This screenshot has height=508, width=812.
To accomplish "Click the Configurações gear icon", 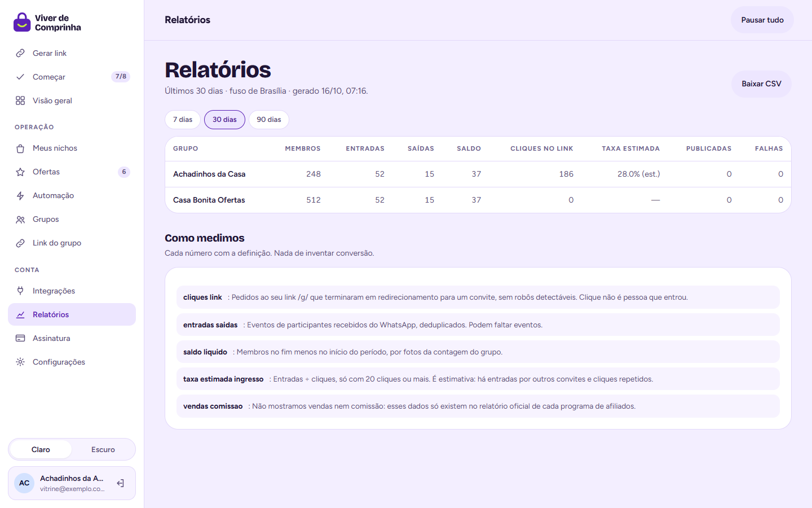I will point(20,362).
